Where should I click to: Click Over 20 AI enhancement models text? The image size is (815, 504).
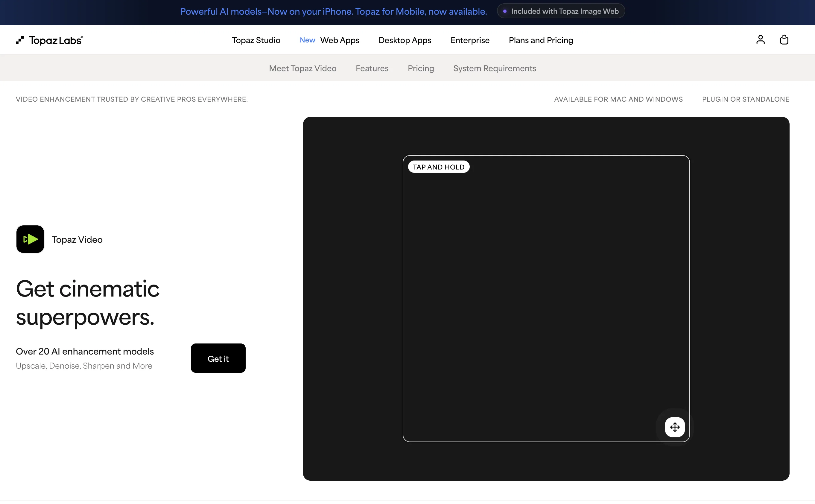pos(85,351)
